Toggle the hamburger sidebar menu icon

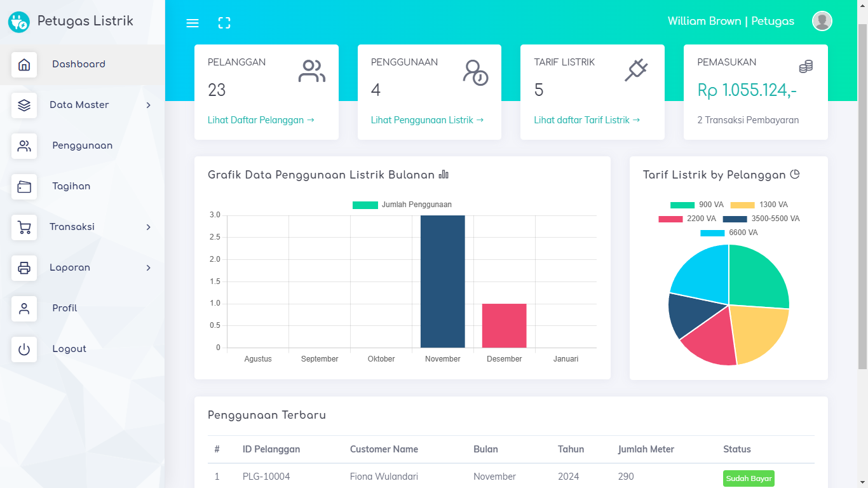[x=193, y=23]
